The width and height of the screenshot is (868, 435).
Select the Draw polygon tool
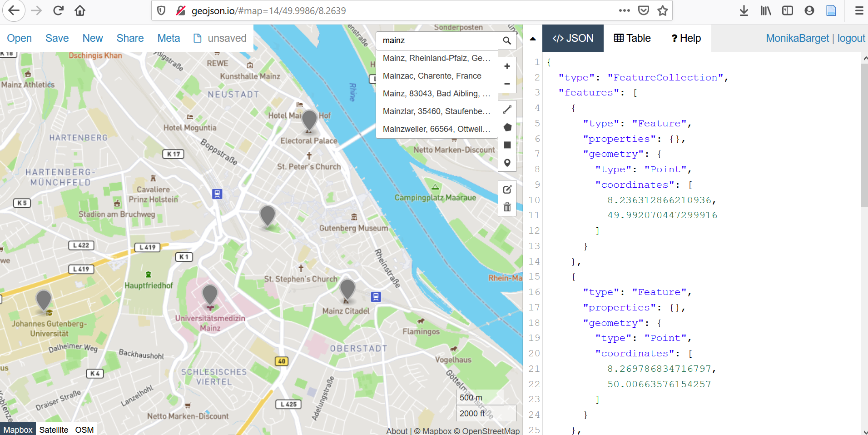[x=507, y=127]
